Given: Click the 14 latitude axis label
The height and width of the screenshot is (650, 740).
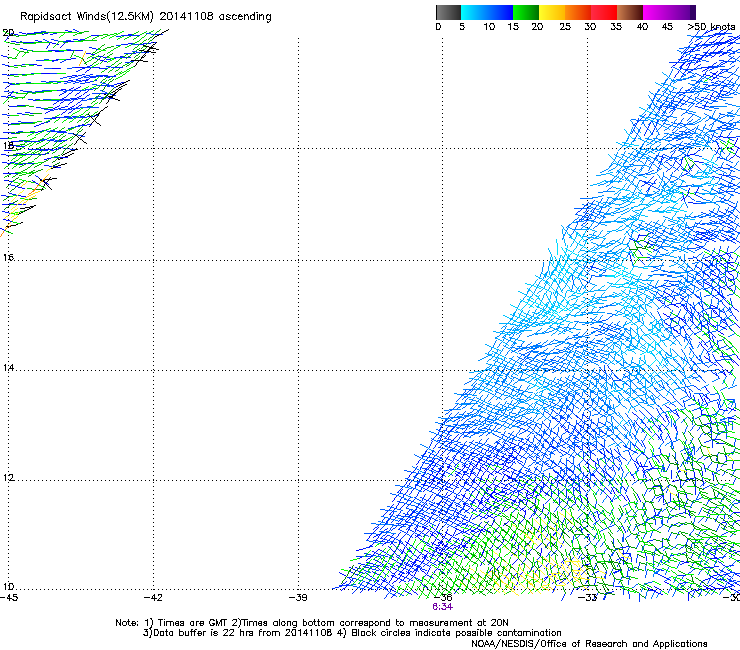Looking at the screenshot, I should click(8, 367).
